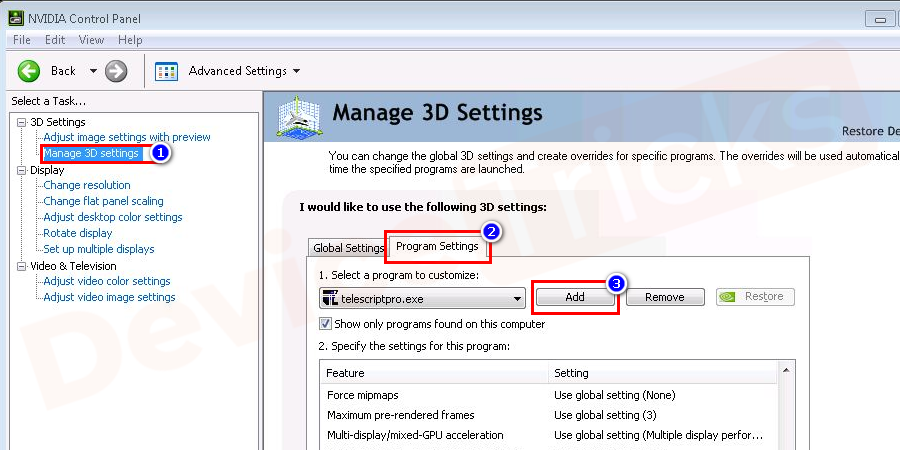Click the Remove button
The height and width of the screenshot is (450, 900).
[x=665, y=297]
